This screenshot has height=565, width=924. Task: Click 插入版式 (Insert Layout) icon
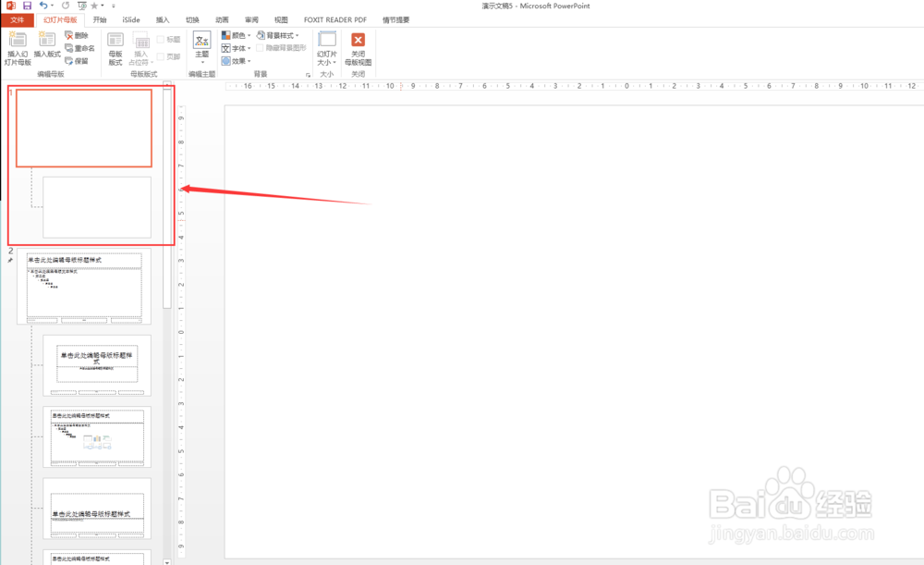(x=47, y=44)
